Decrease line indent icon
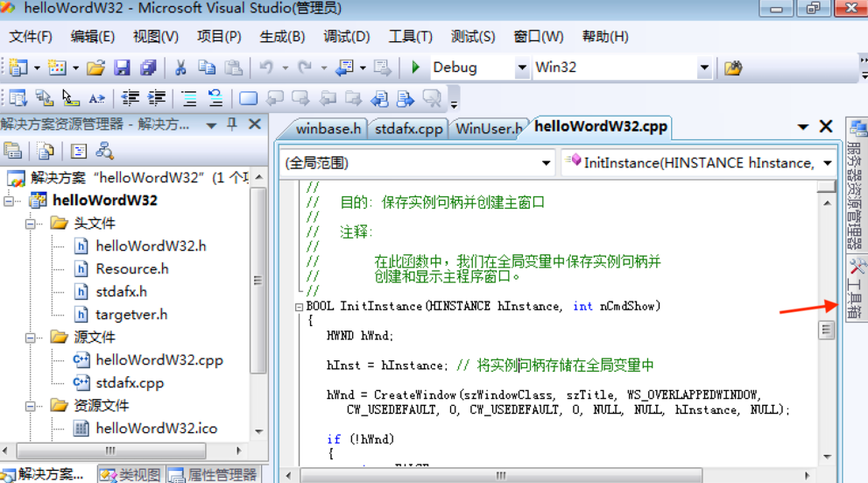Viewport: 868px width, 483px height. (131, 98)
